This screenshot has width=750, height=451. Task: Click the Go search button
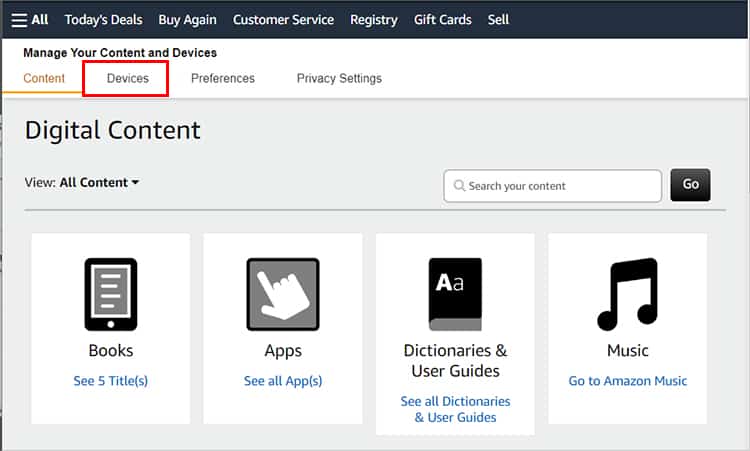690,185
